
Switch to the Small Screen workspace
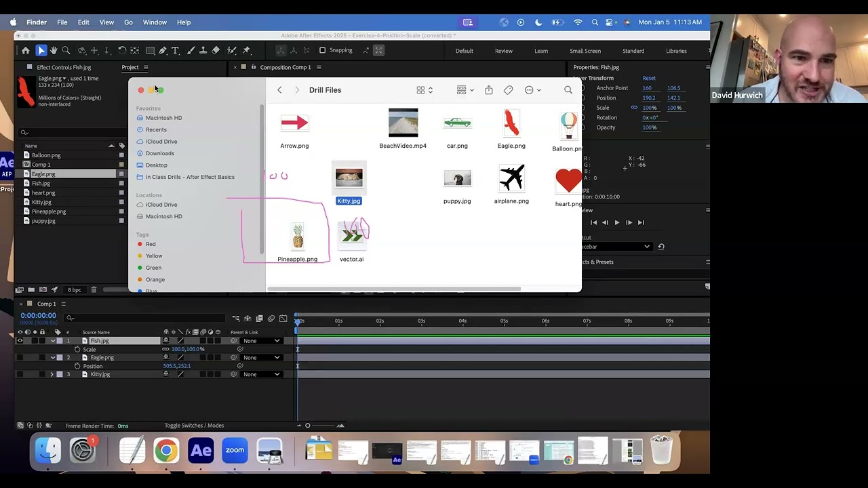click(x=585, y=51)
